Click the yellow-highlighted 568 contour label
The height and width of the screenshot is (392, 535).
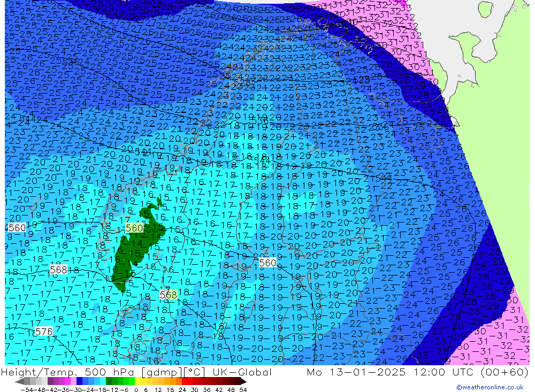coord(168,295)
